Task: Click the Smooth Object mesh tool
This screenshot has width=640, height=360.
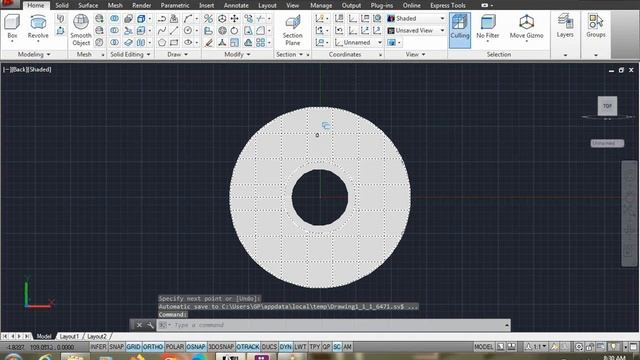Action: (x=81, y=29)
